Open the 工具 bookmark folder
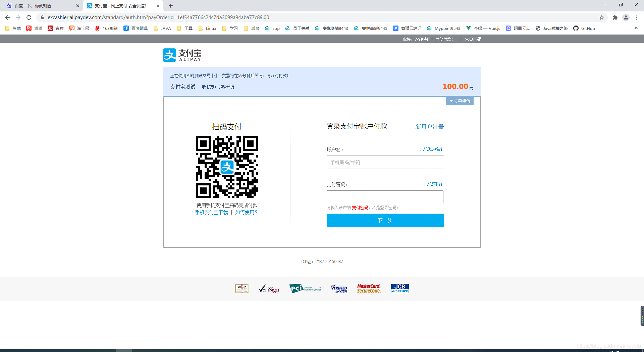The height and width of the screenshot is (352, 644). click(x=185, y=29)
